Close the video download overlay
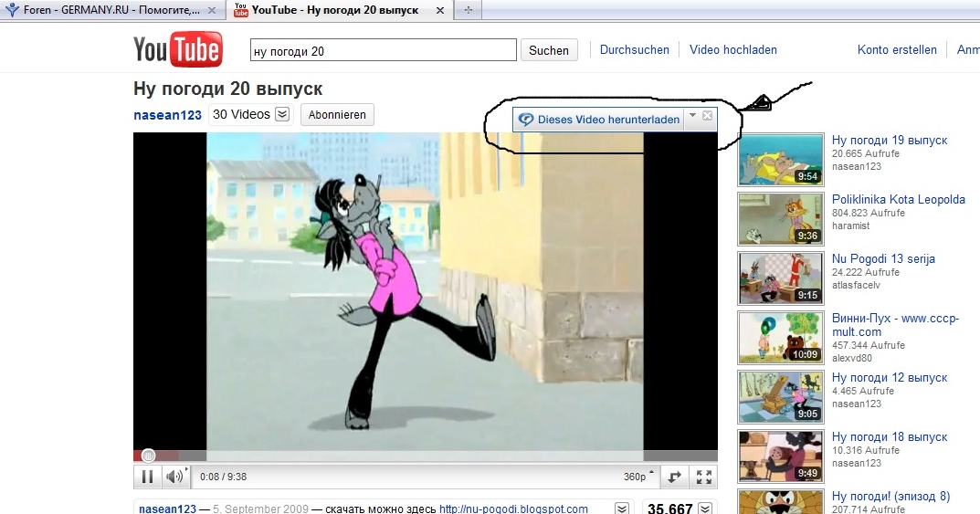The height and width of the screenshot is (514, 980). tap(707, 116)
